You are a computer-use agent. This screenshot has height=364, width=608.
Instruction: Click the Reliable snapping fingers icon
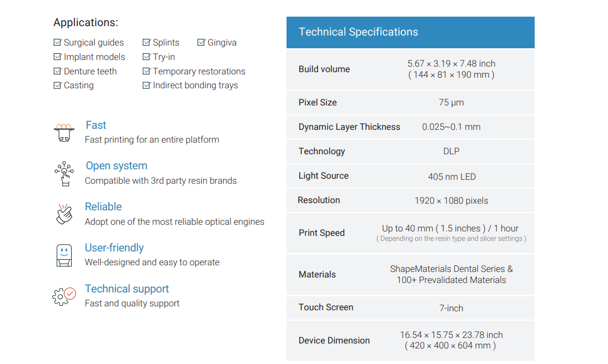tap(64, 214)
